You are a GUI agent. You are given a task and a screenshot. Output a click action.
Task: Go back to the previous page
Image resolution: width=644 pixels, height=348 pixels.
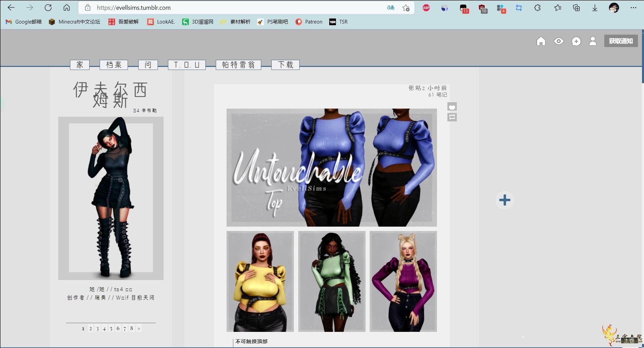(x=11, y=7)
